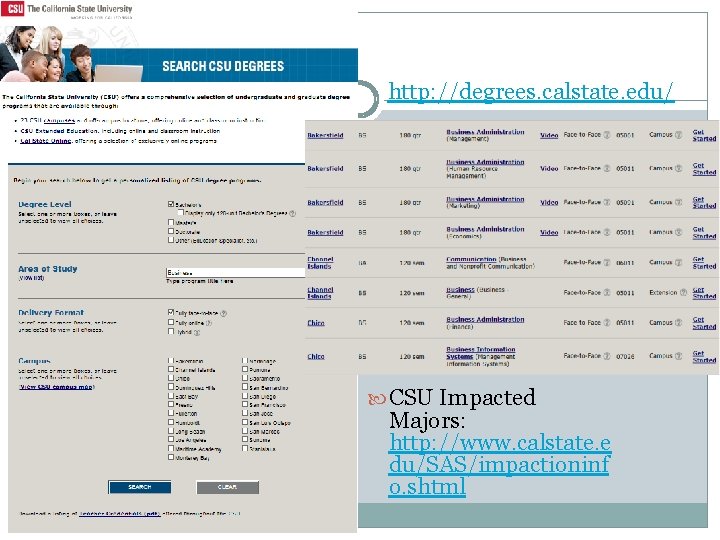The height and width of the screenshot is (540, 720).
Task: Check the Other education specialist checkbox
Action: click(171, 240)
